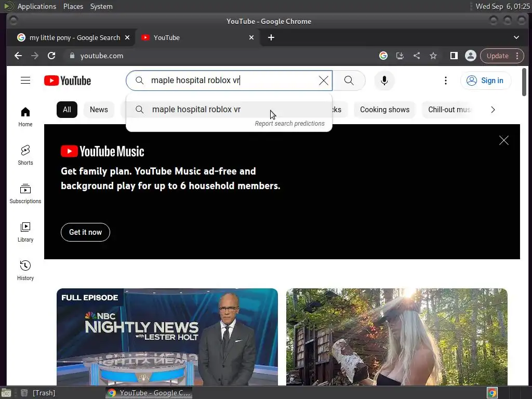This screenshot has width=532, height=399.
Task: Open Chrome three-dot menu
Action: (517, 56)
